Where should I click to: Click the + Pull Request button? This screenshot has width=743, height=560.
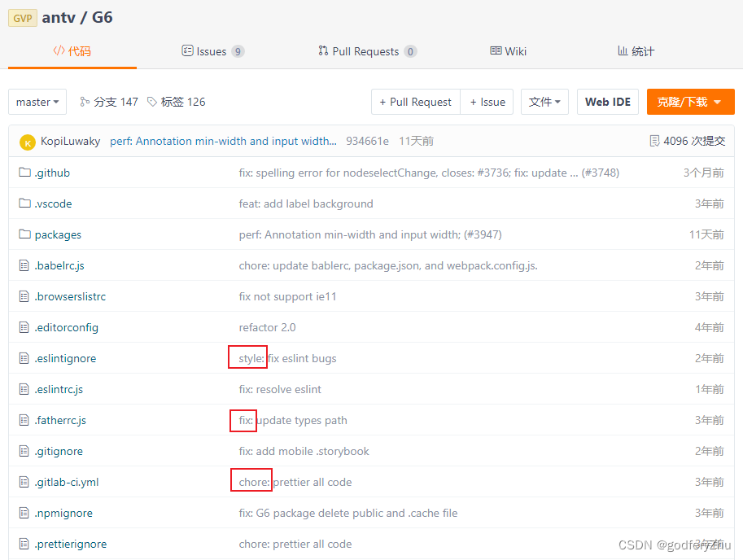416,102
